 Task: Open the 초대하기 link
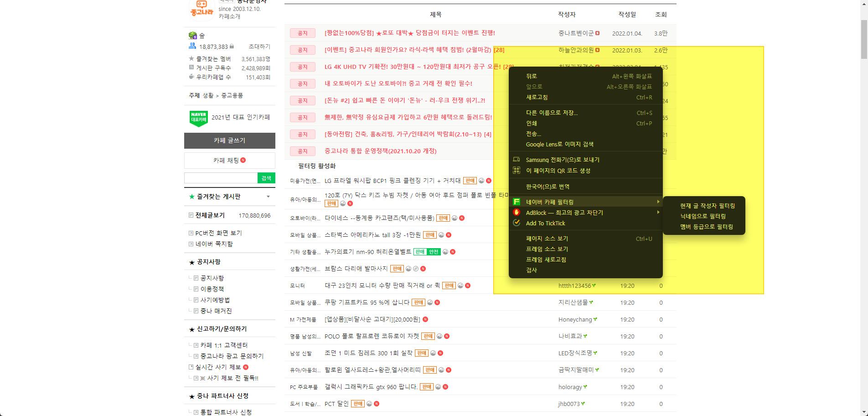(259, 47)
